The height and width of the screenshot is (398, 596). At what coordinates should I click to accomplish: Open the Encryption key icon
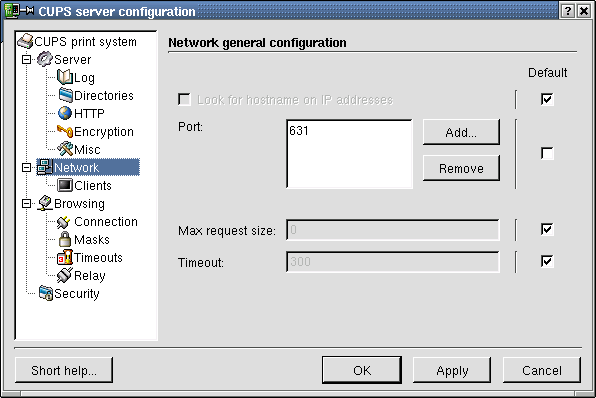coord(65,131)
